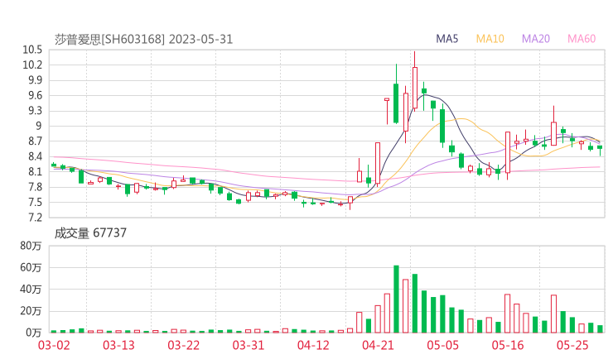
Task: Click the MA60 legend label
Action: tap(582, 39)
